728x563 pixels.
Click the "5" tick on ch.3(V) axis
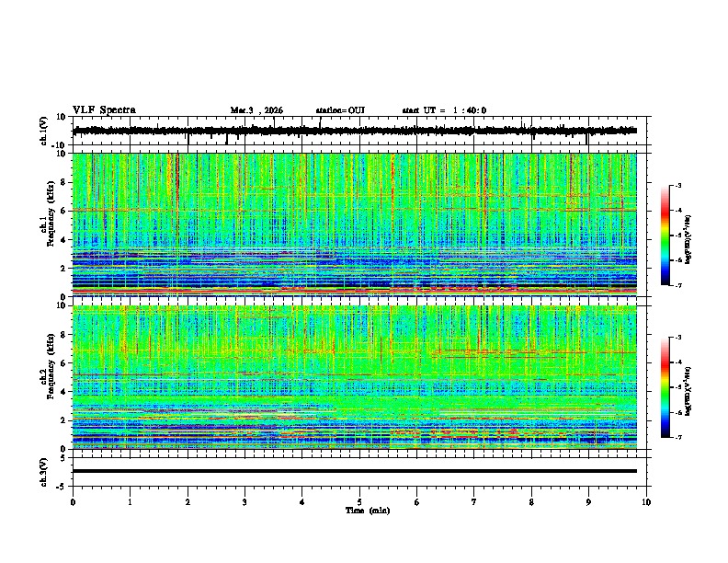pyautogui.click(x=63, y=458)
